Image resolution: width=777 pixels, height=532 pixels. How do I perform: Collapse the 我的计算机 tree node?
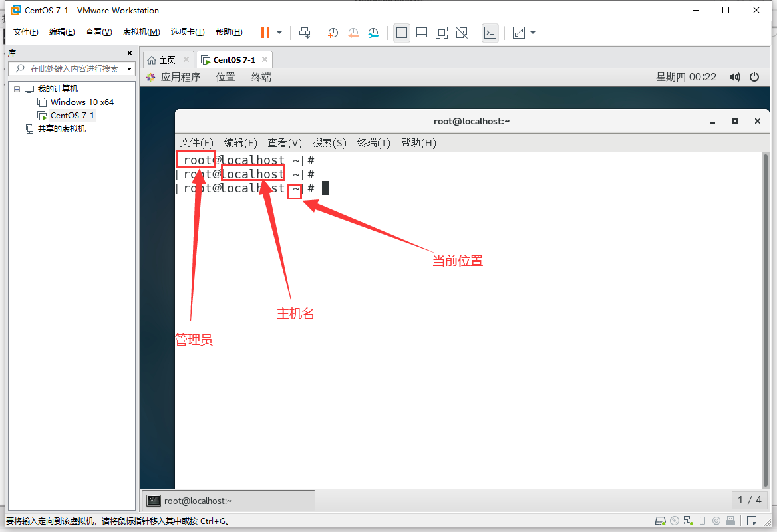tap(17, 89)
